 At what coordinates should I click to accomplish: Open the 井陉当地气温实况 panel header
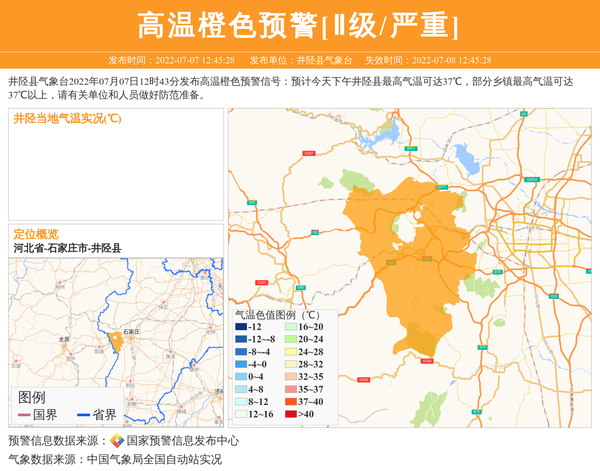tap(68, 118)
